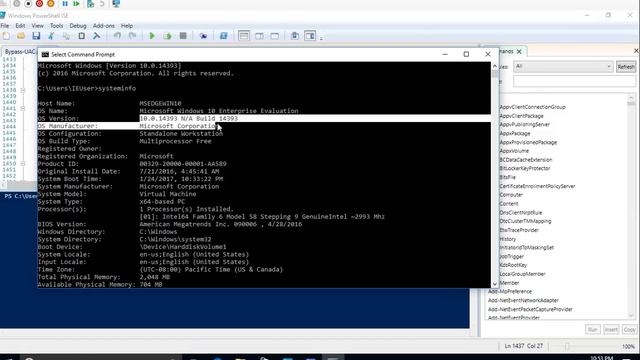The image size is (640, 360).
Task: Click the New Remote PowerShell Tab icon
Action: pyautogui.click(x=203, y=36)
